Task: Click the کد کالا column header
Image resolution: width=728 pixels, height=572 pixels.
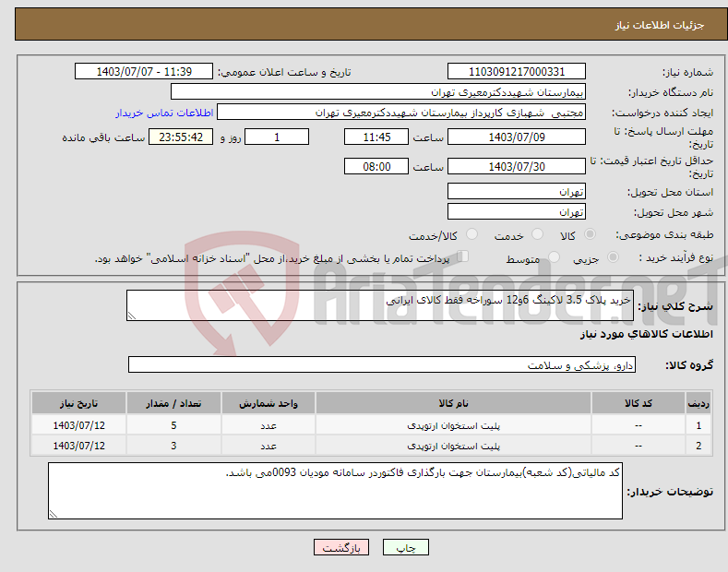Action: (x=638, y=403)
